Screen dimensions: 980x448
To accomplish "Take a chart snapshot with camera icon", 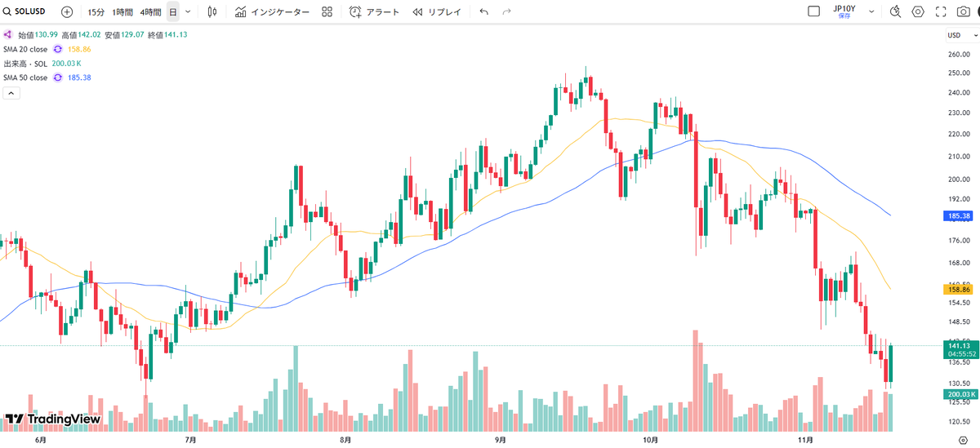I will 964,11.
